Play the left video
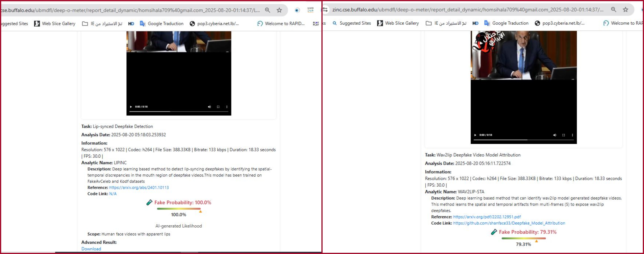 point(131,107)
